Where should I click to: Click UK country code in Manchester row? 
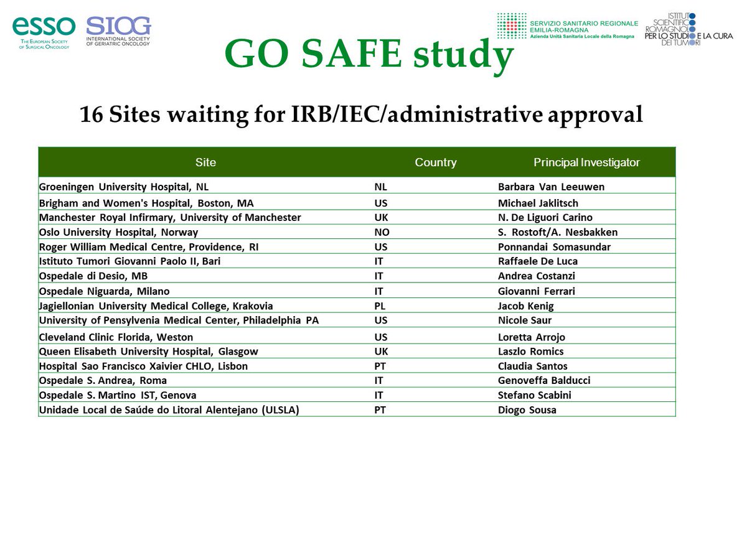point(380,218)
